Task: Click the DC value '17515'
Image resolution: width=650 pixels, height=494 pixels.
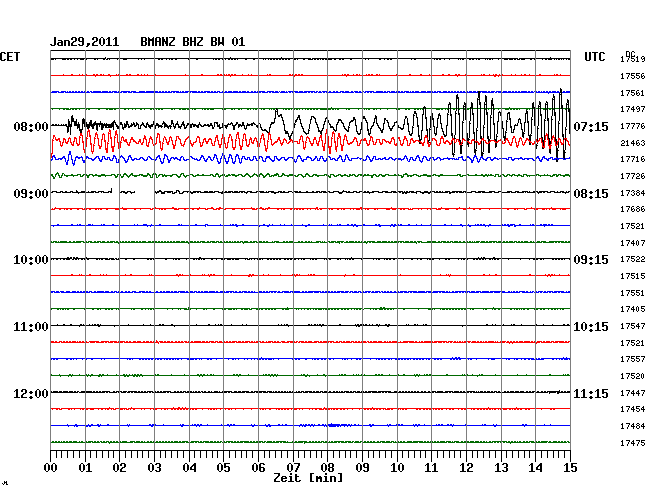Action: [633, 276]
